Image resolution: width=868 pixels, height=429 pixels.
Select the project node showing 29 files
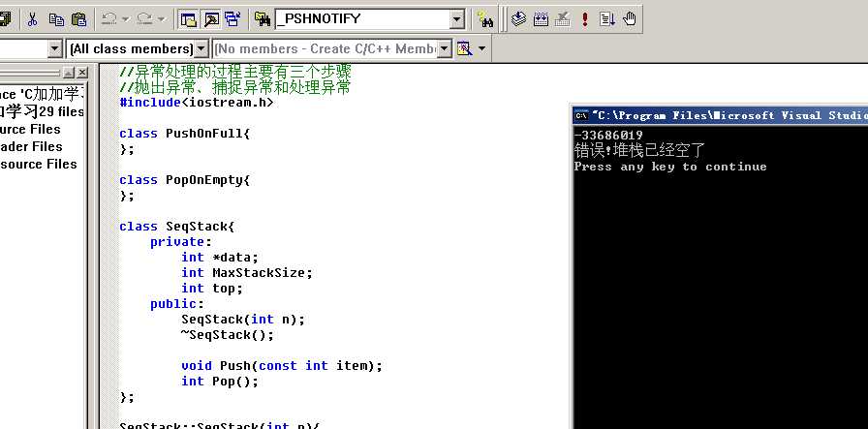tap(42, 111)
